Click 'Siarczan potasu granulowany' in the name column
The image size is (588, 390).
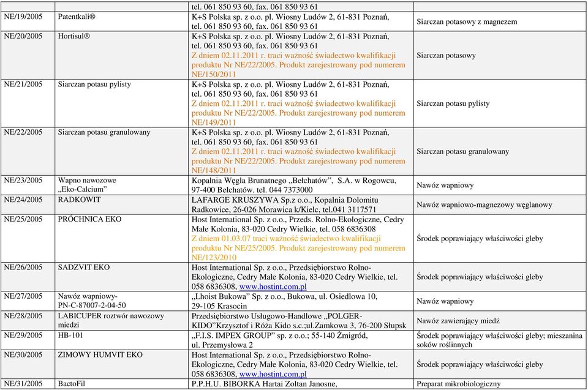click(x=104, y=132)
